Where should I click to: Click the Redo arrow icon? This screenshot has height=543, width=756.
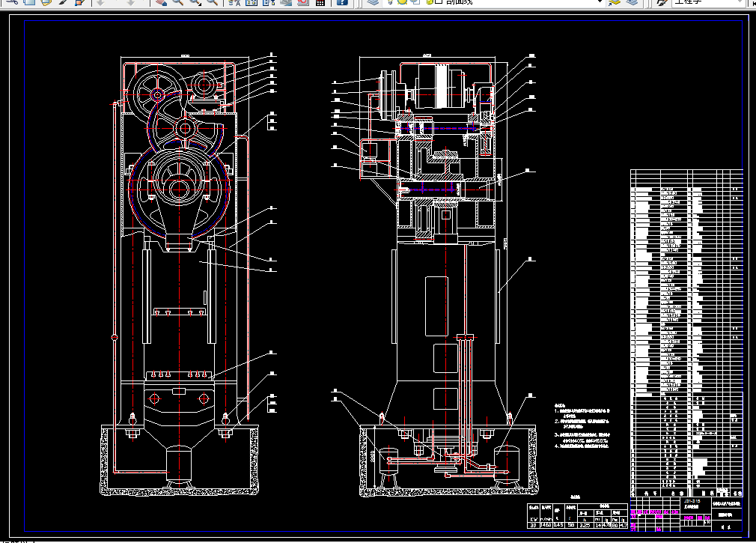coord(131,1)
